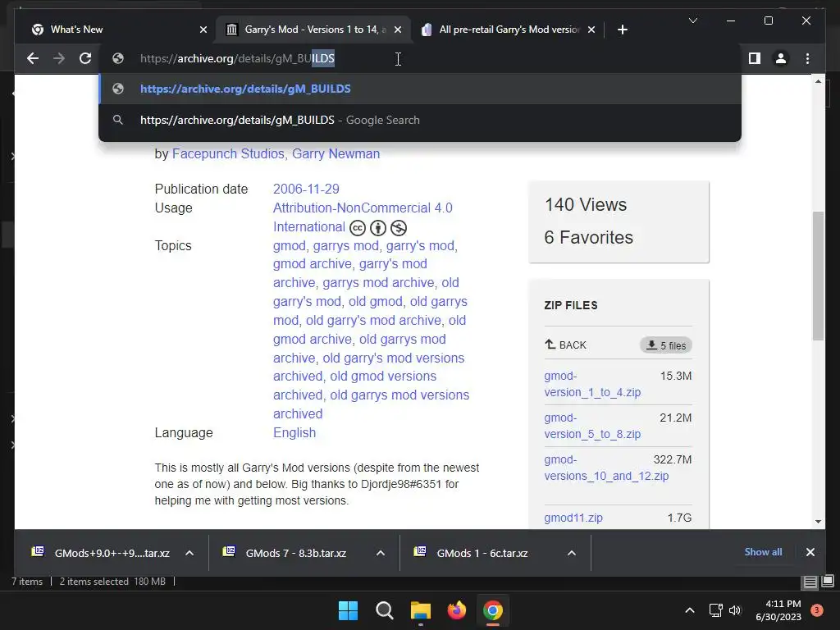Expand options for GMods 1 - 6c download

[x=572, y=554]
